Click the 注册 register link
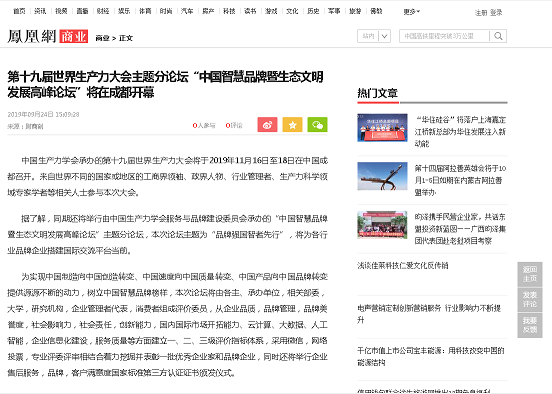552x394 pixels. click(481, 13)
